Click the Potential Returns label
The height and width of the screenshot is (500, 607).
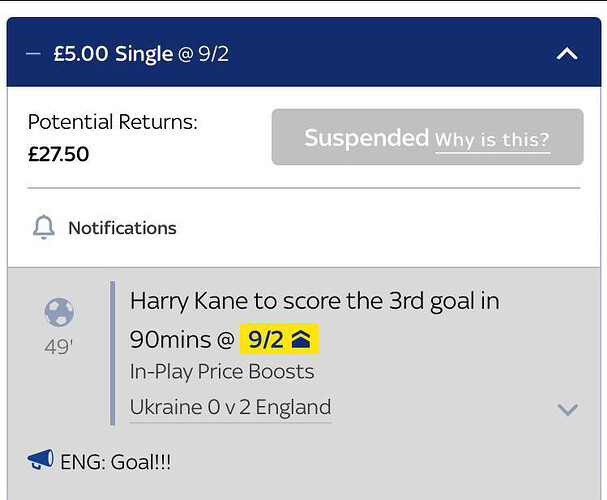pos(113,122)
